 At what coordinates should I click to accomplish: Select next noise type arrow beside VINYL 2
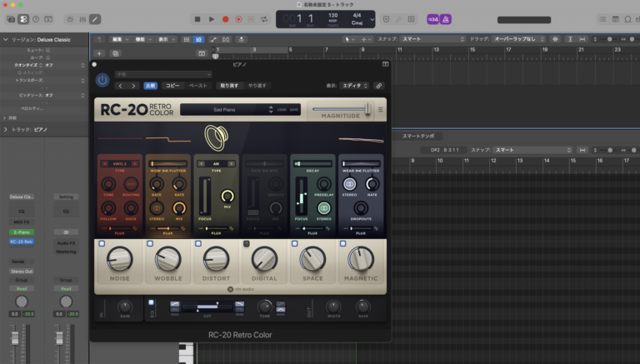(x=134, y=163)
